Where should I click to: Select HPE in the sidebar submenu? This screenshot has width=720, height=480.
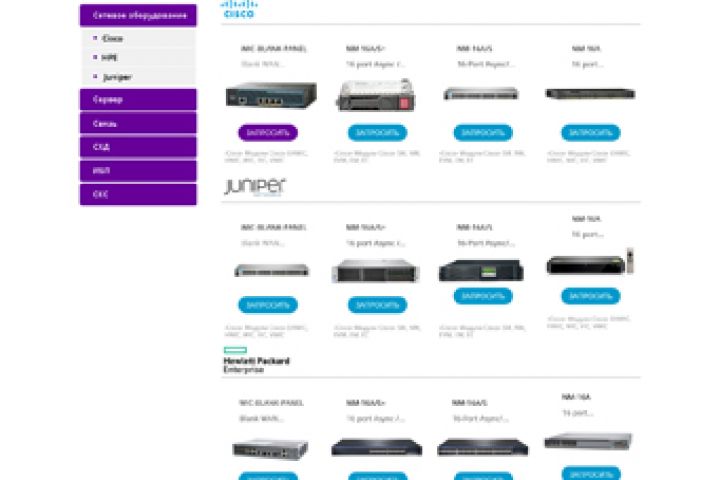(109, 57)
